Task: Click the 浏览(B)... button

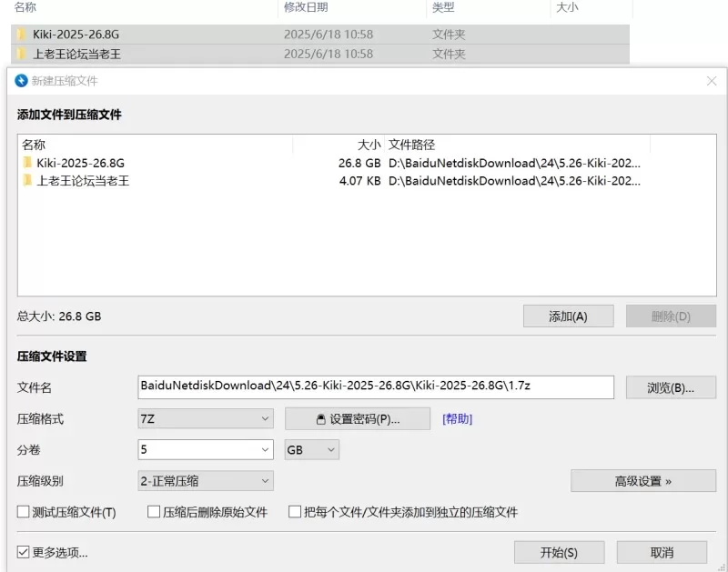Action: click(671, 387)
